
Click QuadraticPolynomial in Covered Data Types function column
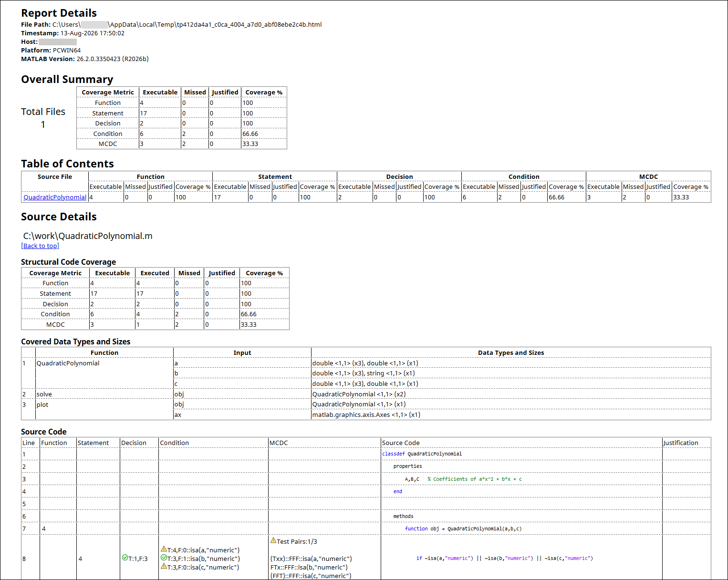pyautogui.click(x=68, y=363)
